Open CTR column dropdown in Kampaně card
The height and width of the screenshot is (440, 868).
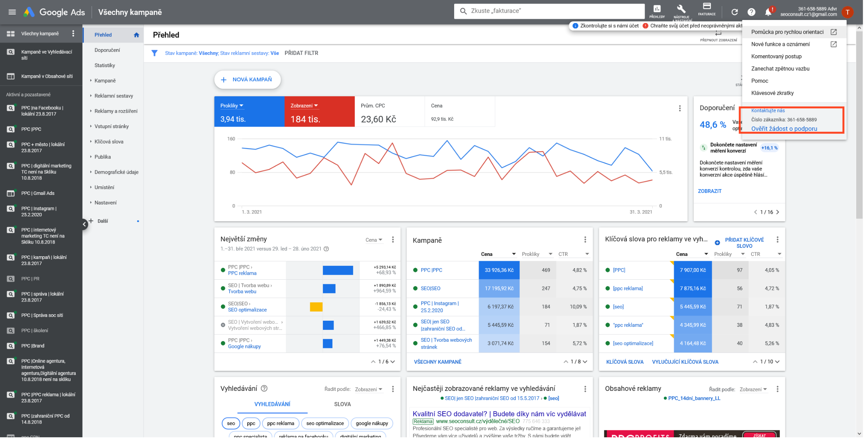click(x=590, y=255)
